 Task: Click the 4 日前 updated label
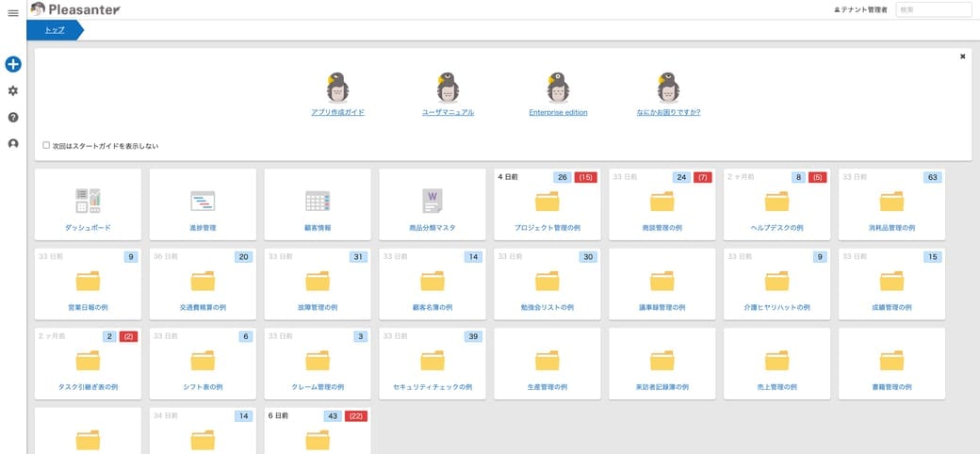tap(508, 177)
